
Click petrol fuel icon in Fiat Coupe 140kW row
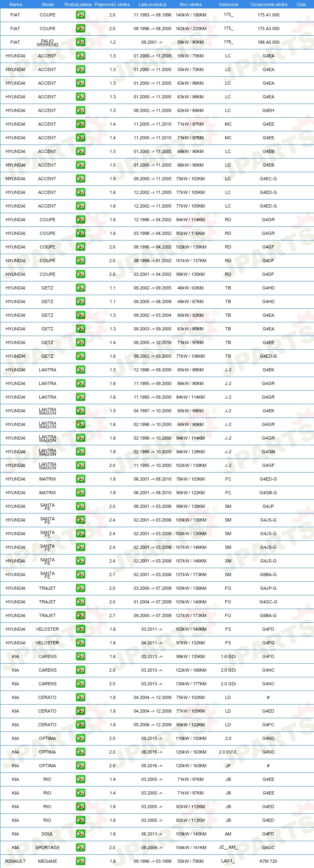tap(80, 15)
